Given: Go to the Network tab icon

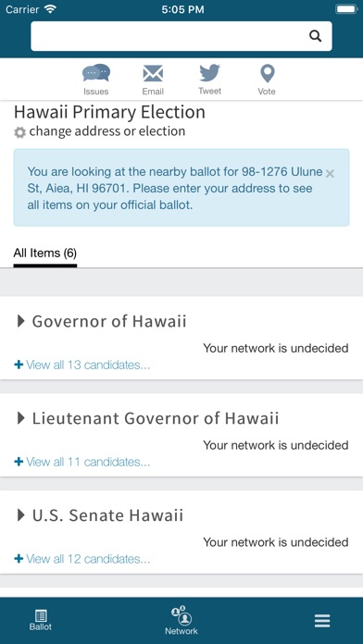Looking at the screenshot, I should [181, 615].
